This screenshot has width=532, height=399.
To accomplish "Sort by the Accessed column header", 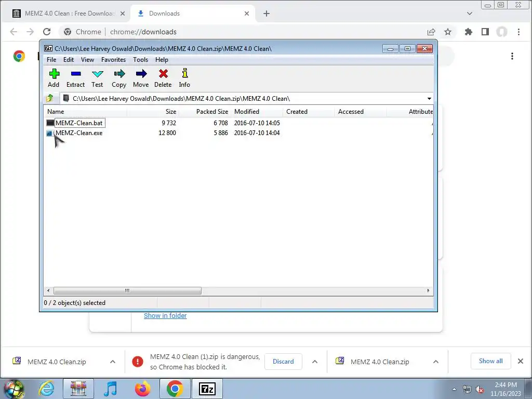I will click(361, 112).
